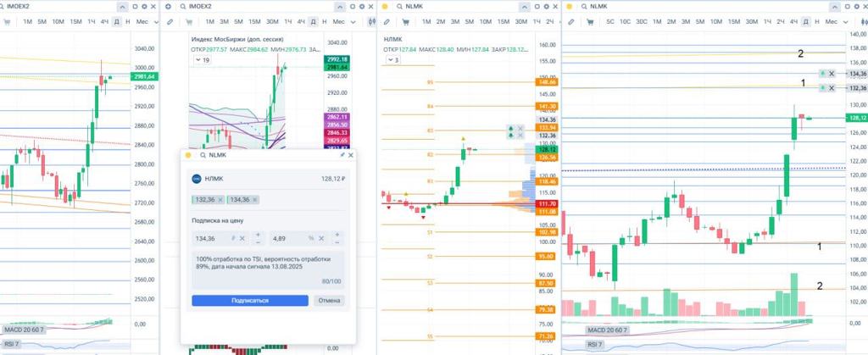Click the Отмена button
The height and width of the screenshot is (355, 868).
click(329, 300)
